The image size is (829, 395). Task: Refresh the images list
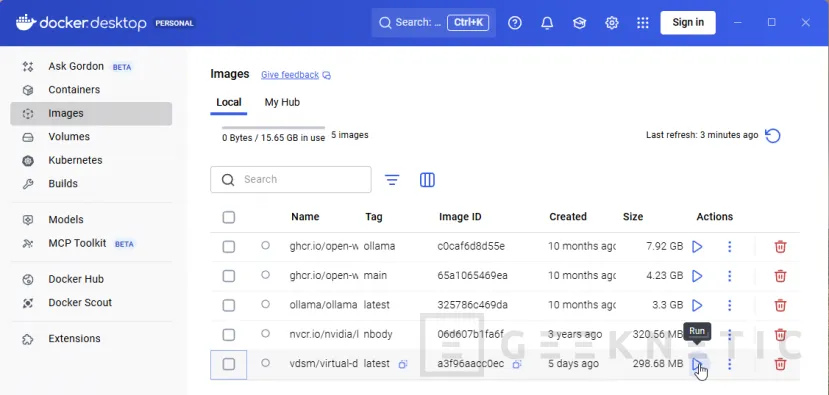[x=773, y=136]
